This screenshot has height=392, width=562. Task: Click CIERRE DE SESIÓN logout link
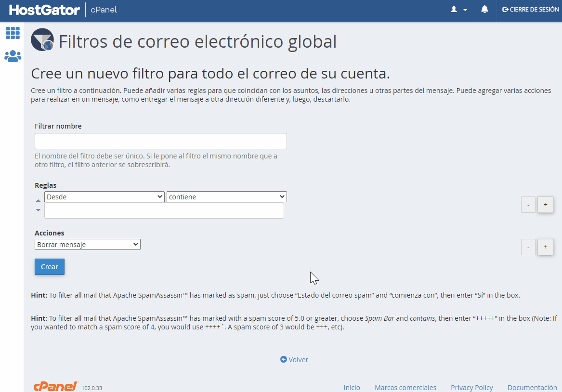click(x=531, y=10)
